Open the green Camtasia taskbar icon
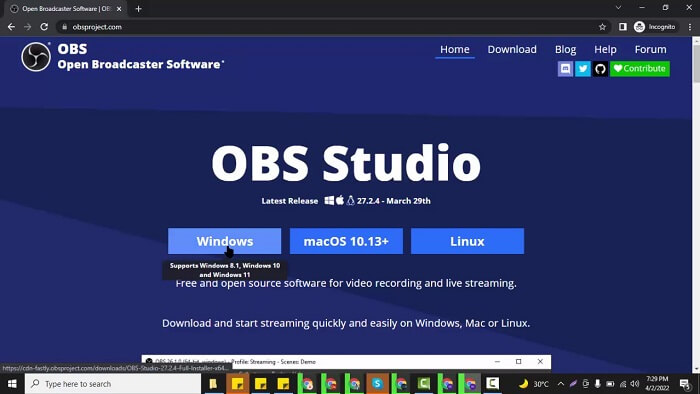This screenshot has width=700, height=394. point(424,384)
